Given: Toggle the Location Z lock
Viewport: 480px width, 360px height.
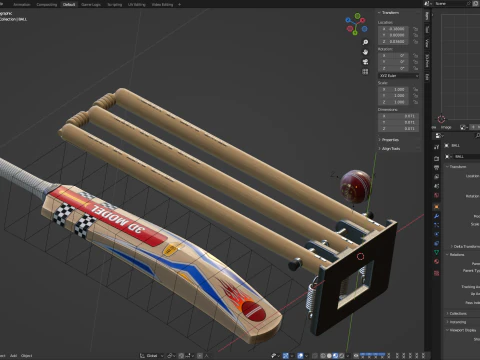Looking at the screenshot, I should 415,41.
